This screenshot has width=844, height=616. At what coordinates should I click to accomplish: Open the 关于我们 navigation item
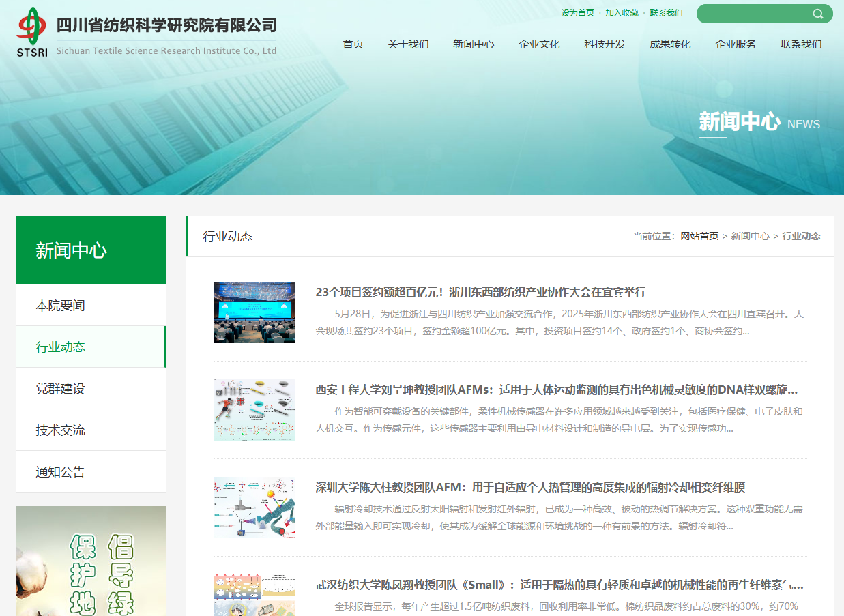(x=408, y=44)
